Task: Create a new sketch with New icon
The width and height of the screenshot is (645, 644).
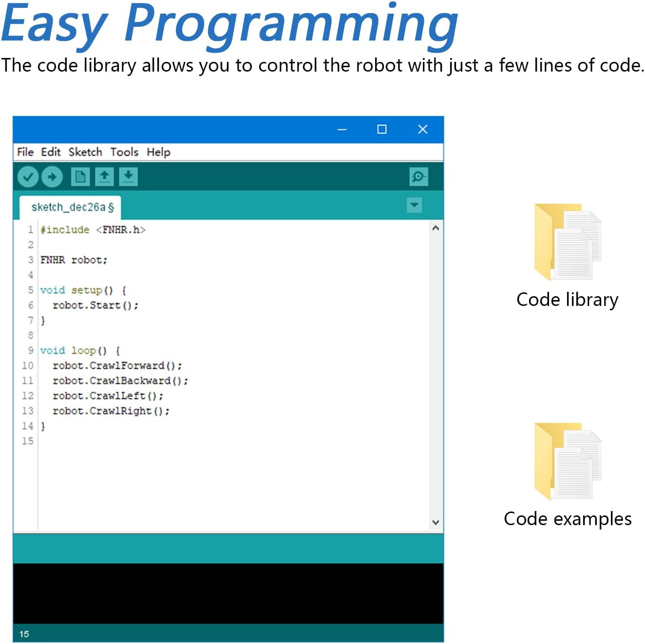Action: click(80, 177)
